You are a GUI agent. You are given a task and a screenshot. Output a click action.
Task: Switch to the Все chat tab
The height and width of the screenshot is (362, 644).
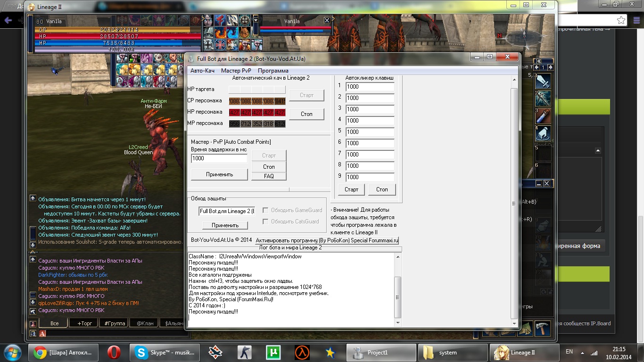(x=54, y=323)
